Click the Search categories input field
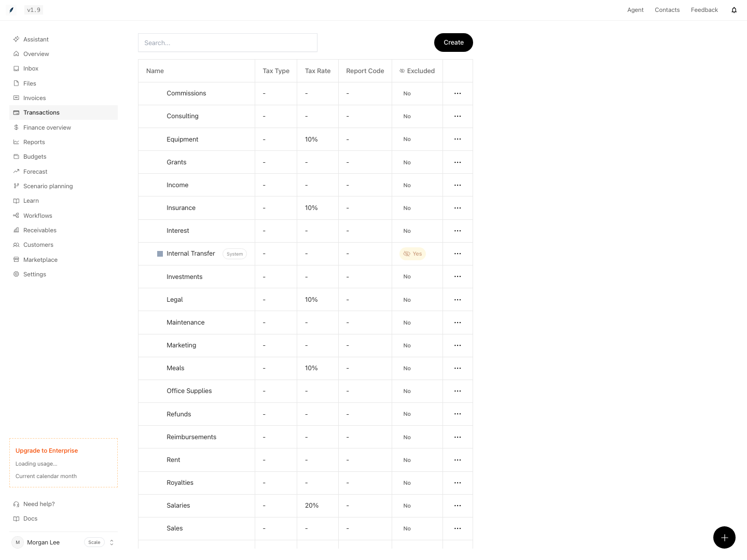Viewport: 747px width, 560px height. pyautogui.click(x=228, y=43)
